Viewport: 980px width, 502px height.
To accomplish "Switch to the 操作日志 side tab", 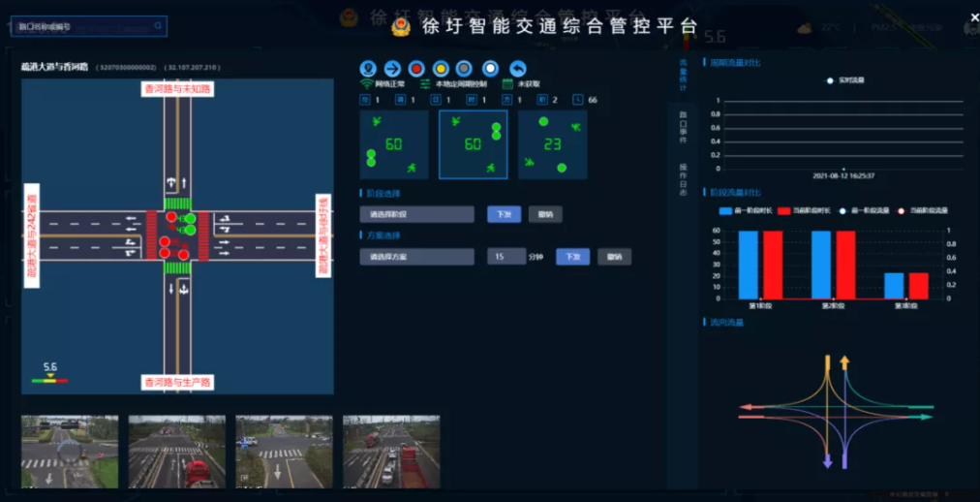I will tap(683, 180).
